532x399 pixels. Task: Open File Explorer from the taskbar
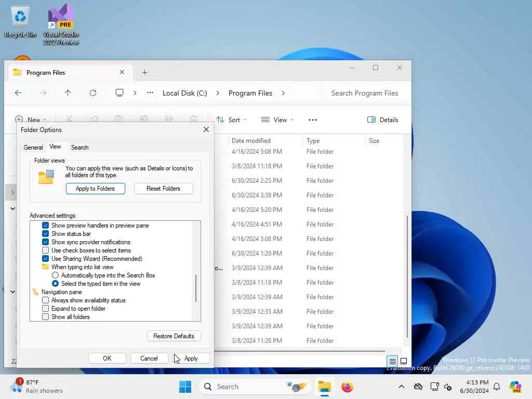coord(324,387)
